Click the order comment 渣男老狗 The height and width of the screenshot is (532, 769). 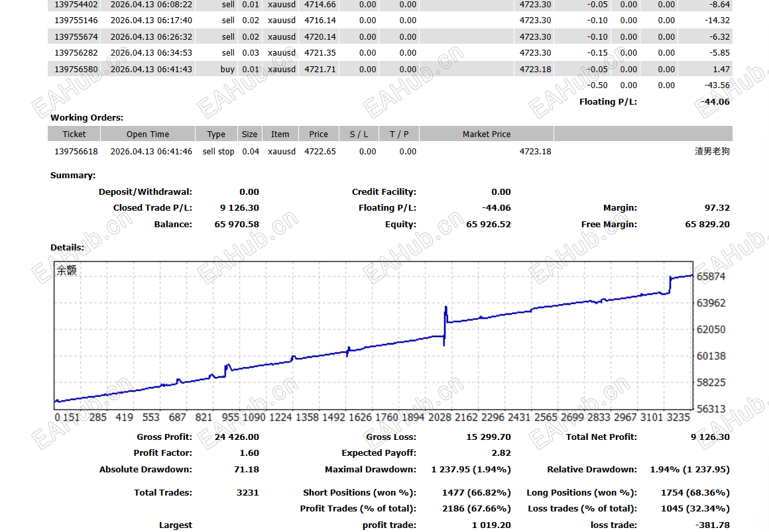712,152
